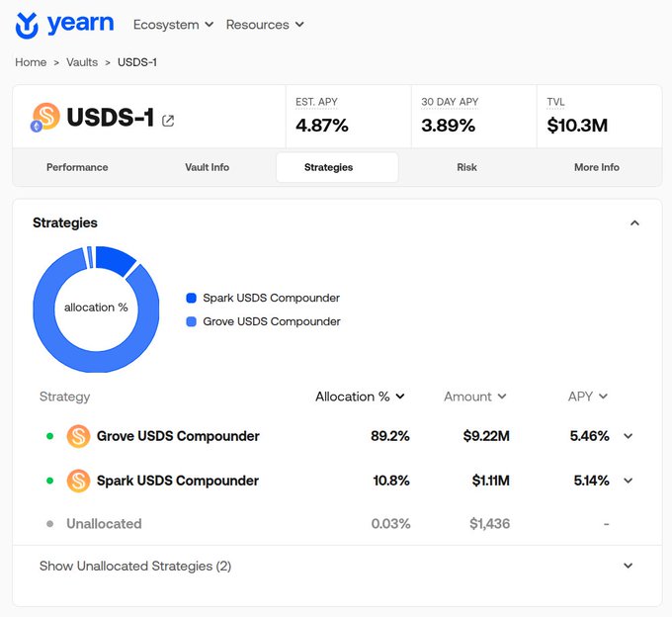
Task: Expand the Spark USDS Compounder row chevron
Action: [x=629, y=481]
